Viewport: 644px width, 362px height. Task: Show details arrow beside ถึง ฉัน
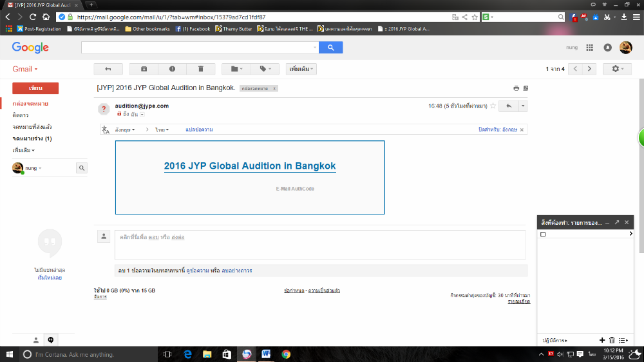point(142,115)
